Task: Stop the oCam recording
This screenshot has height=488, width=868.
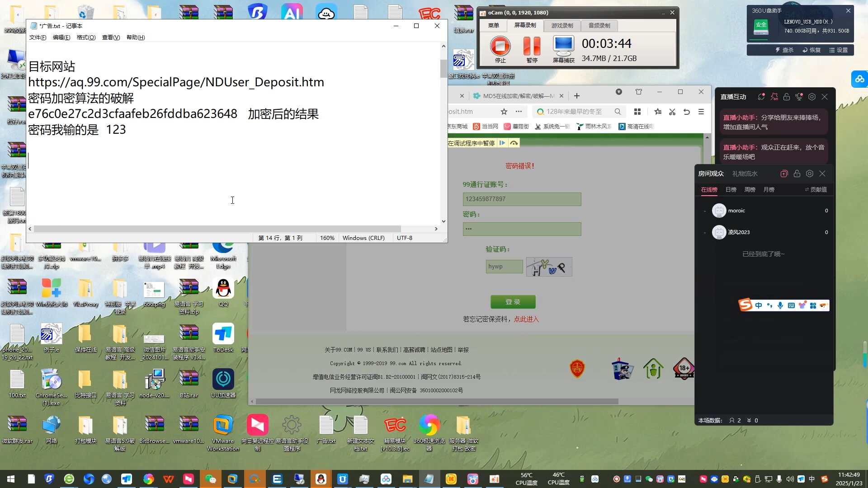Action: (x=500, y=47)
